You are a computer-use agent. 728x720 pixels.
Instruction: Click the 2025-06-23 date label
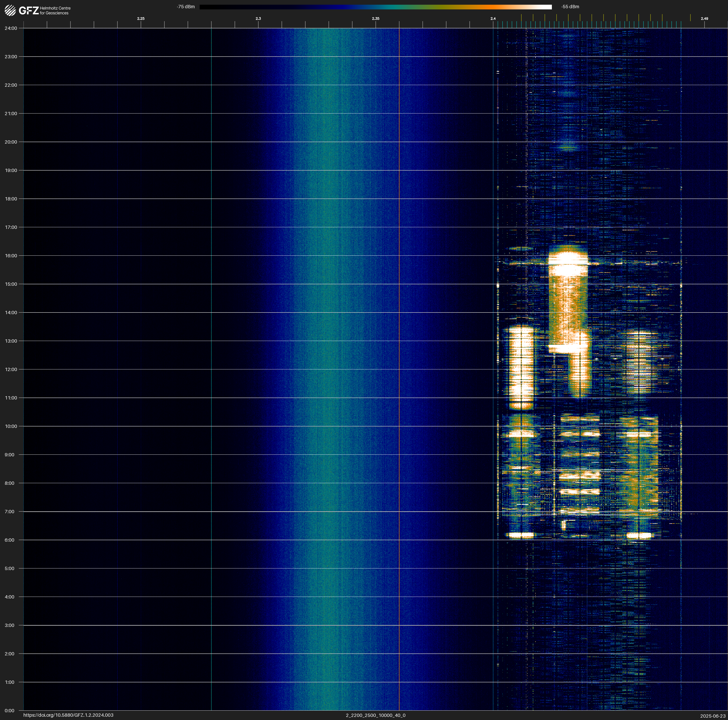point(713,716)
